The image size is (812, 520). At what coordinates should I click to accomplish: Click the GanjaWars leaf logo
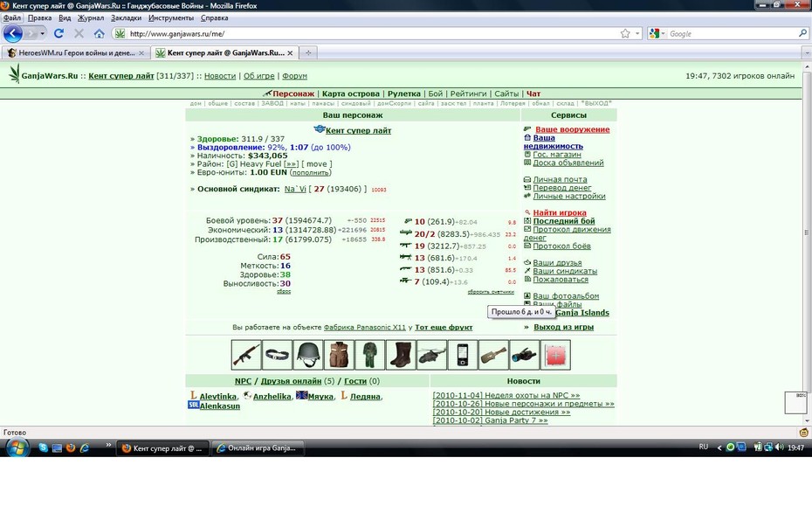coord(15,74)
